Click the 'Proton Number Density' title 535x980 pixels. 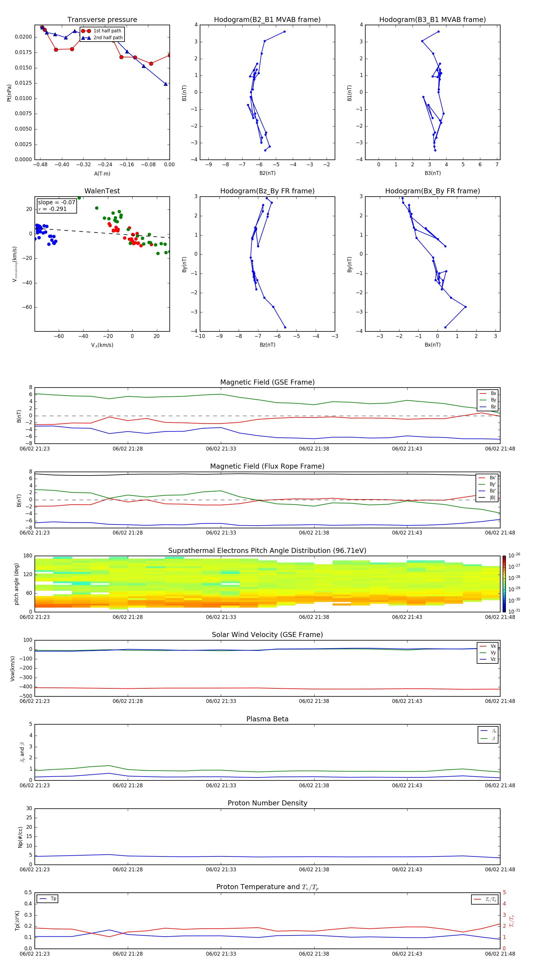coord(267,803)
